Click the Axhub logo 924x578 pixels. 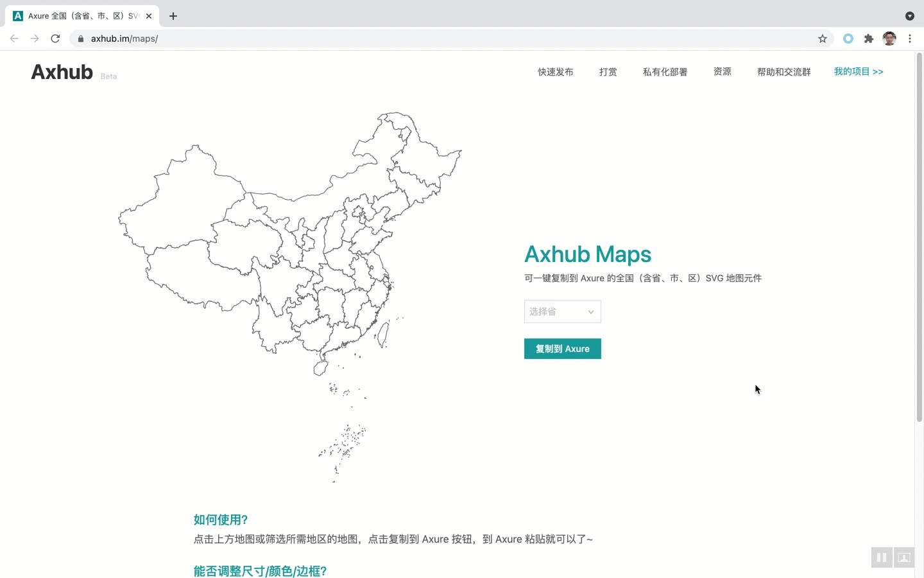click(x=62, y=72)
